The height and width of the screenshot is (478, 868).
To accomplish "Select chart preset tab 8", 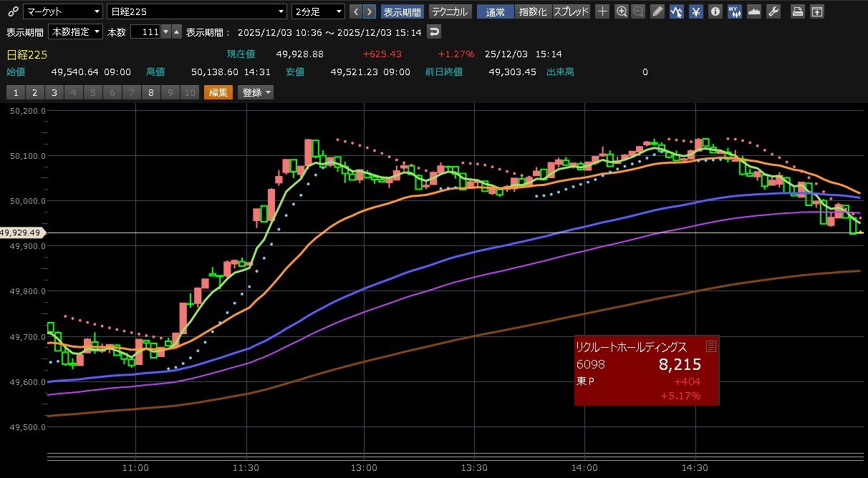I will [x=151, y=92].
